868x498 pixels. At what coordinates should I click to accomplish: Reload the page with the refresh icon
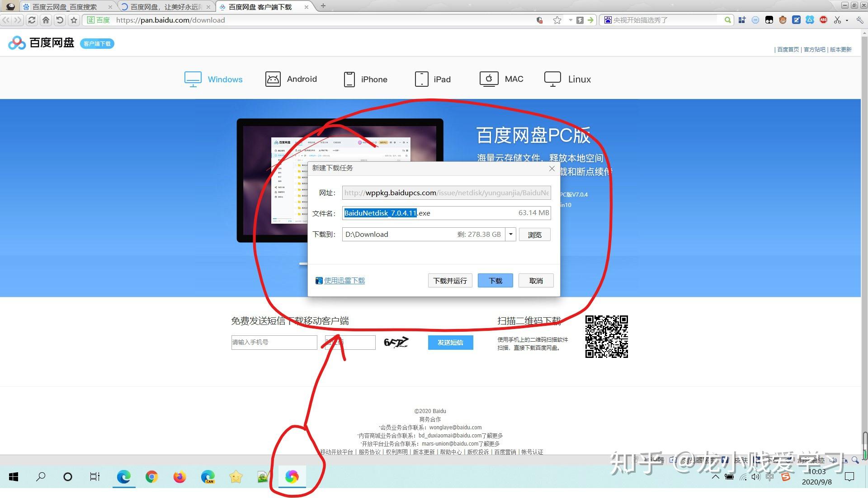[32, 20]
